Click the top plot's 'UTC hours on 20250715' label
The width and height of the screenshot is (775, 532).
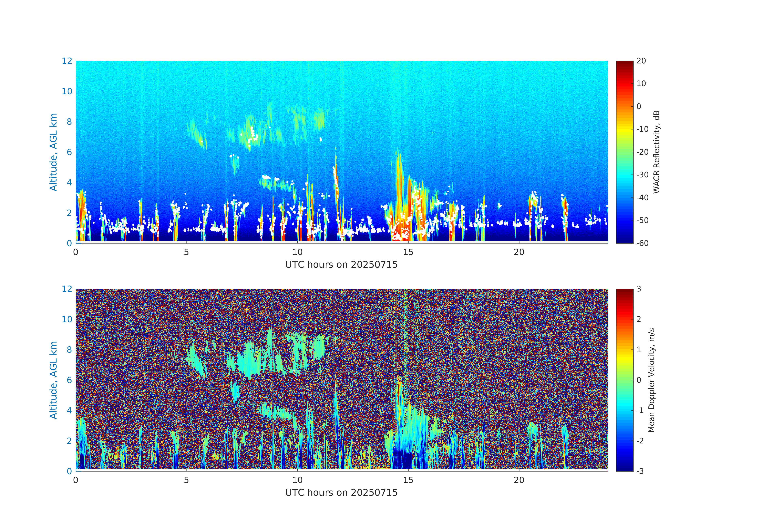click(x=341, y=265)
